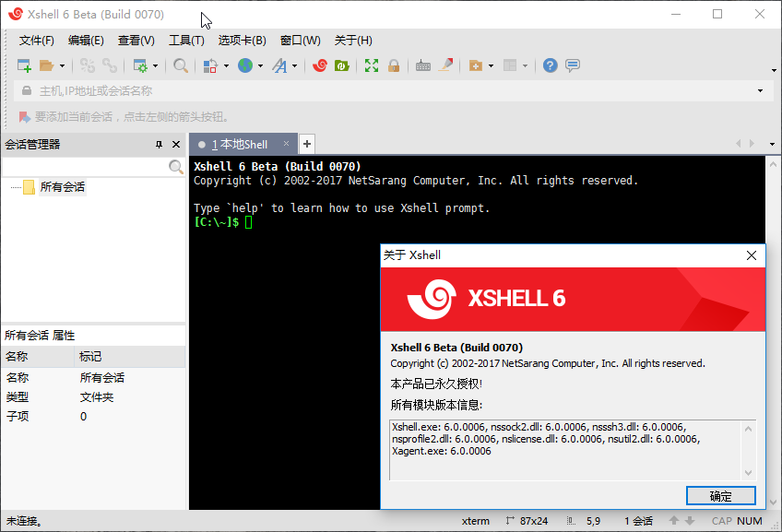Click the Open session folder icon
Screen dimensions: 782x532
coord(46,65)
